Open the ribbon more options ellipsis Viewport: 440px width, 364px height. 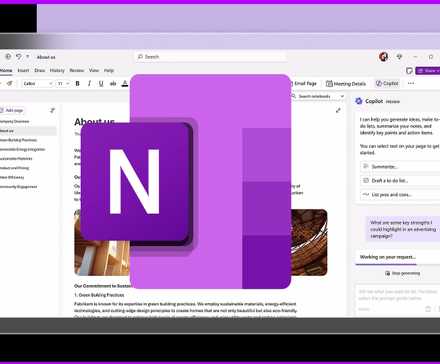pyautogui.click(x=411, y=83)
